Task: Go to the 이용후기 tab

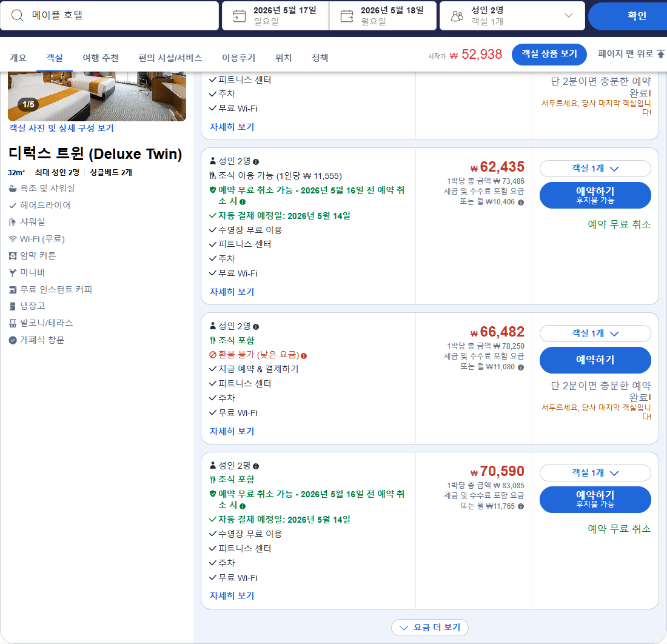Action: tap(239, 58)
